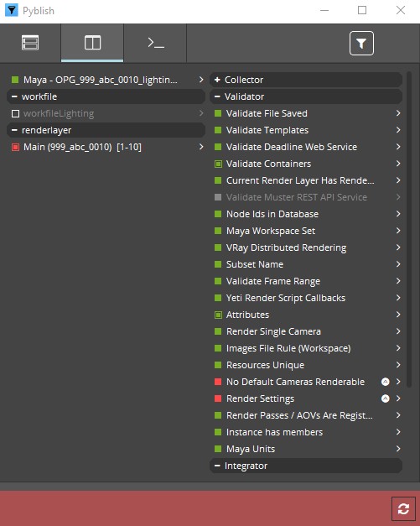Select Subset Name row text
Viewport: 420px width, 526px height.
click(x=255, y=264)
